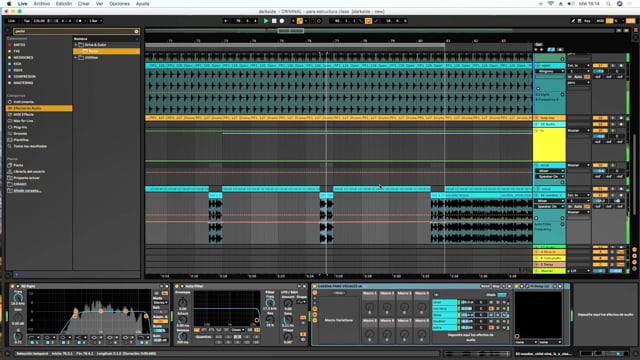Toggle the Follow playback button
Viewport: 640px width, 360px height.
pos(225,21)
